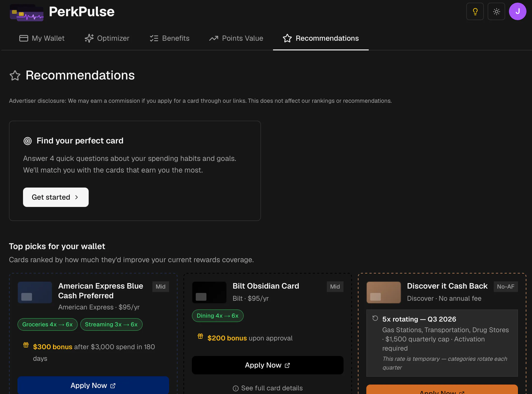Click 'Discover · No annual fee' line
The image size is (532, 394).
click(x=444, y=299)
